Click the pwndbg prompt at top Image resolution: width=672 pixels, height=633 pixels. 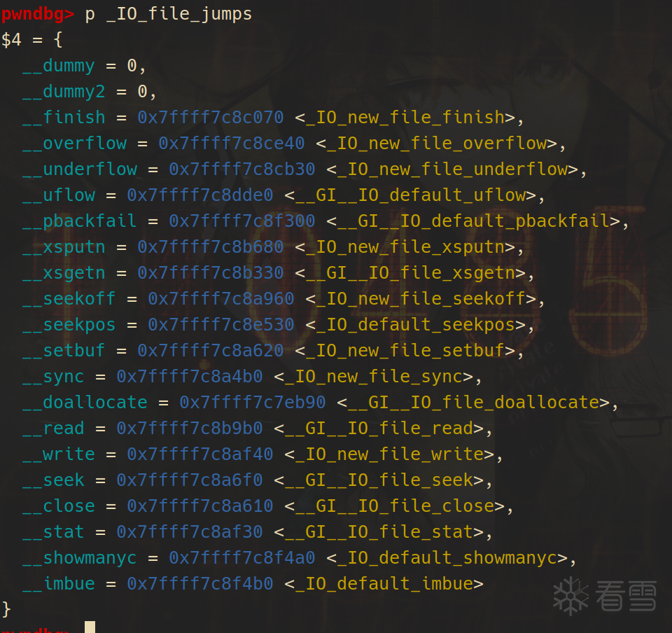click(x=37, y=14)
